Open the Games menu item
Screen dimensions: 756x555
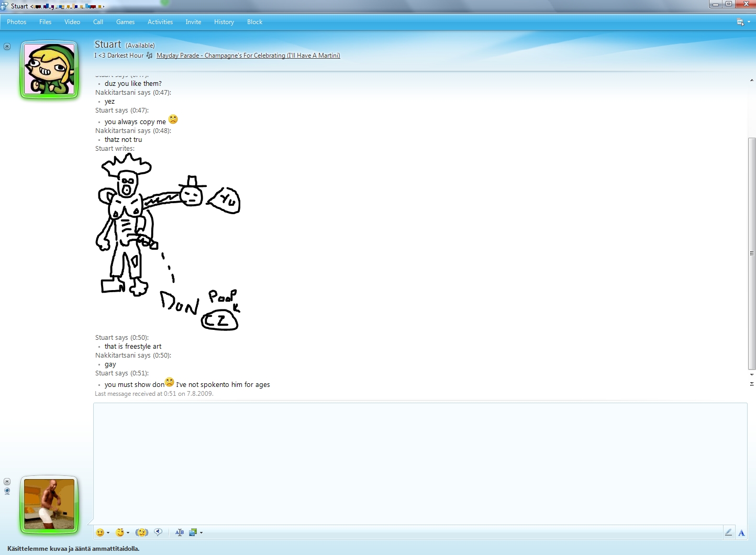(x=125, y=22)
